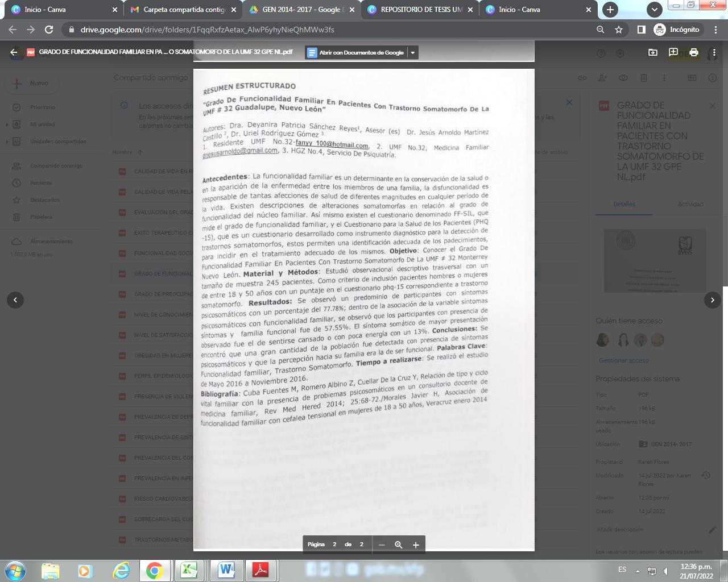This screenshot has height=582, width=728.
Task: Open Prioritario in sidebar
Action: [43, 107]
